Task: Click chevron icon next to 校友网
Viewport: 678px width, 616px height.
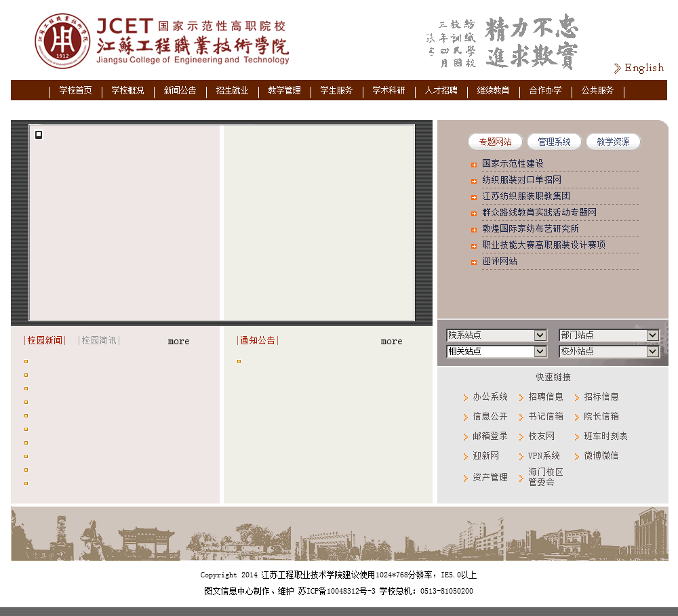Action: tap(521, 437)
